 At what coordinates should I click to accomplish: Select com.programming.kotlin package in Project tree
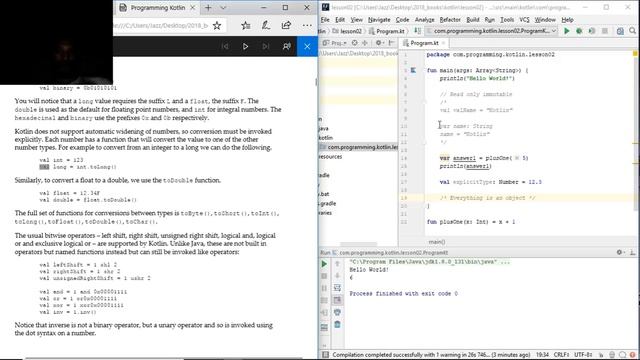[x=359, y=147]
